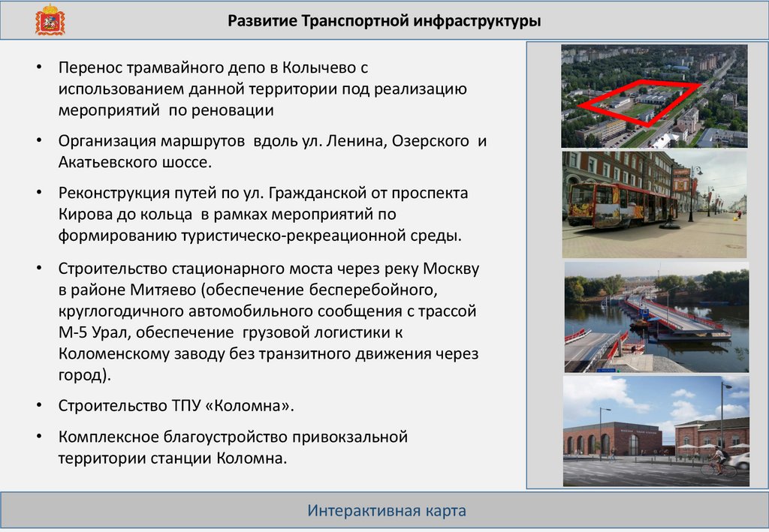Click the text формированию туристическо-рекреационной среды
Image resolution: width=769 pixels, height=532 pixels.
(x=260, y=236)
